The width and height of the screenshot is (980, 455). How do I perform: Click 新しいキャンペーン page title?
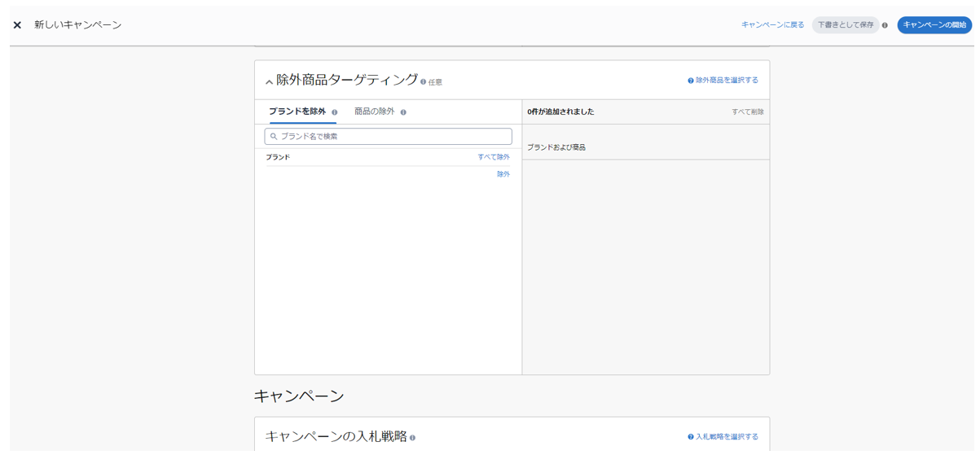coord(78,25)
